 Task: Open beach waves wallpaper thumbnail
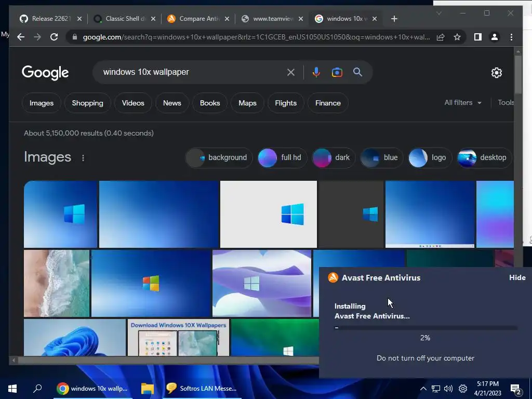click(57, 283)
